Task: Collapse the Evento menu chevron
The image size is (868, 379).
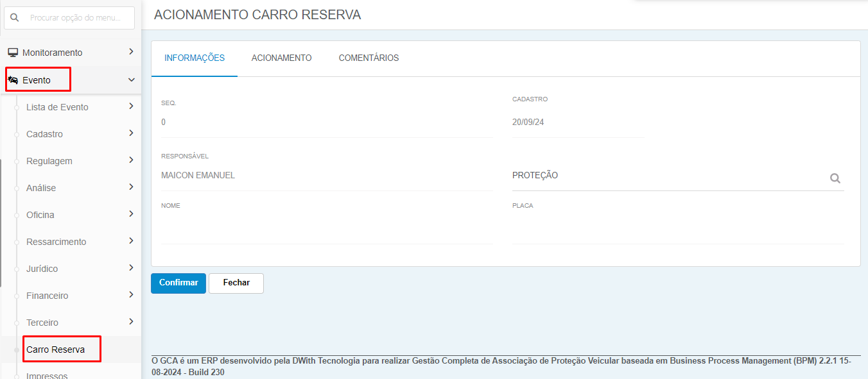Action: 131,80
